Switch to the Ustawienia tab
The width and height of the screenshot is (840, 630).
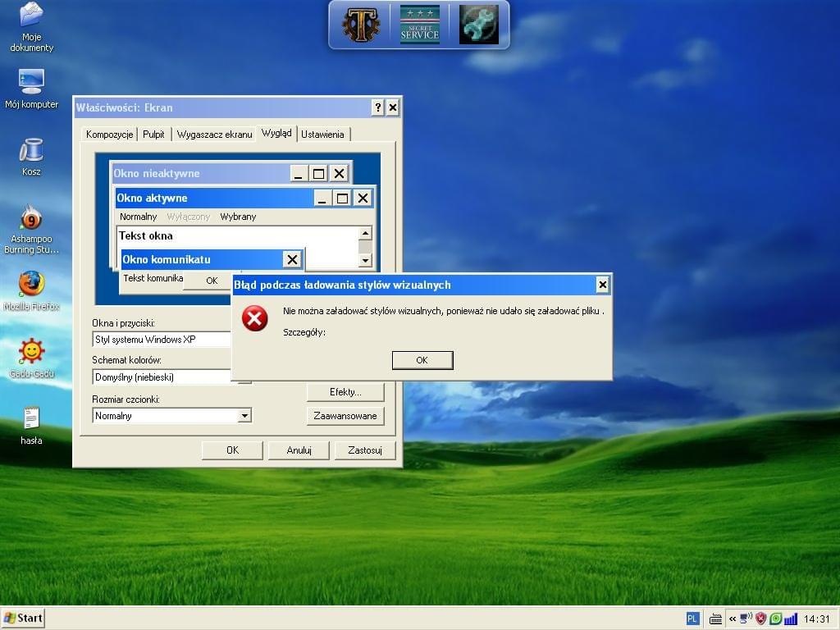point(322,134)
